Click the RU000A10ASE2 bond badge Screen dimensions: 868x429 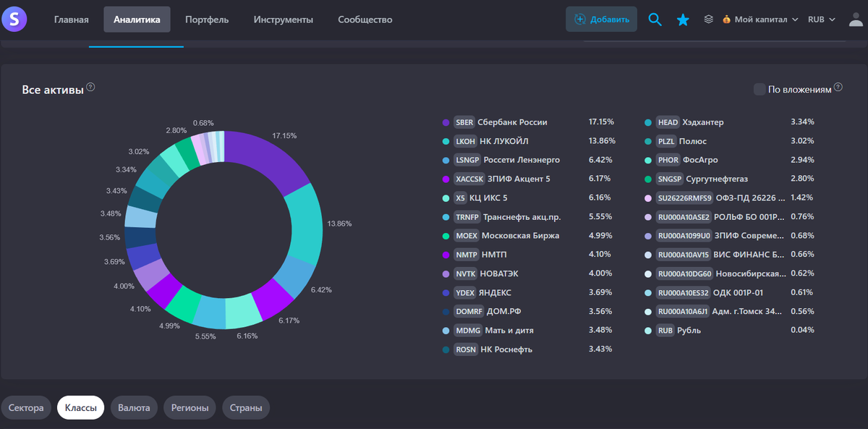click(x=684, y=216)
